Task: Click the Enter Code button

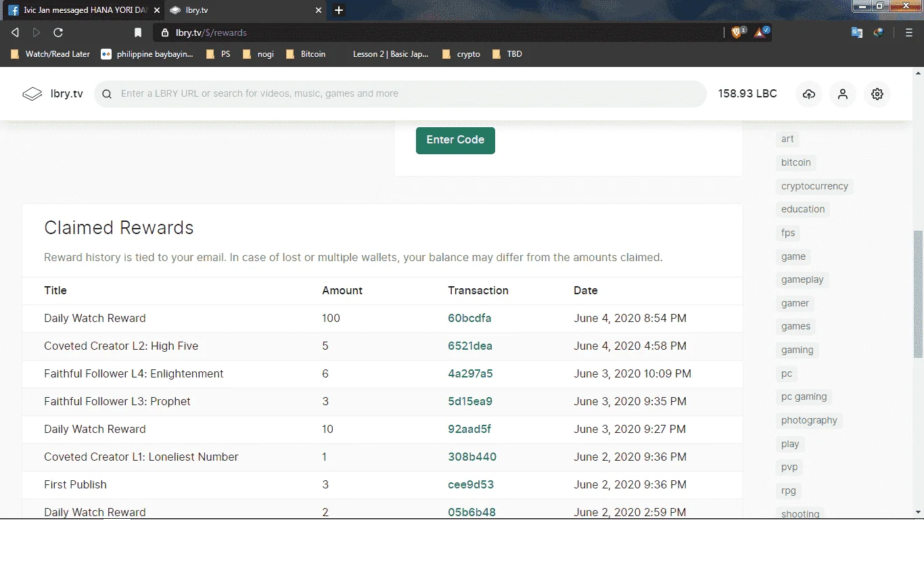Action: pos(455,140)
